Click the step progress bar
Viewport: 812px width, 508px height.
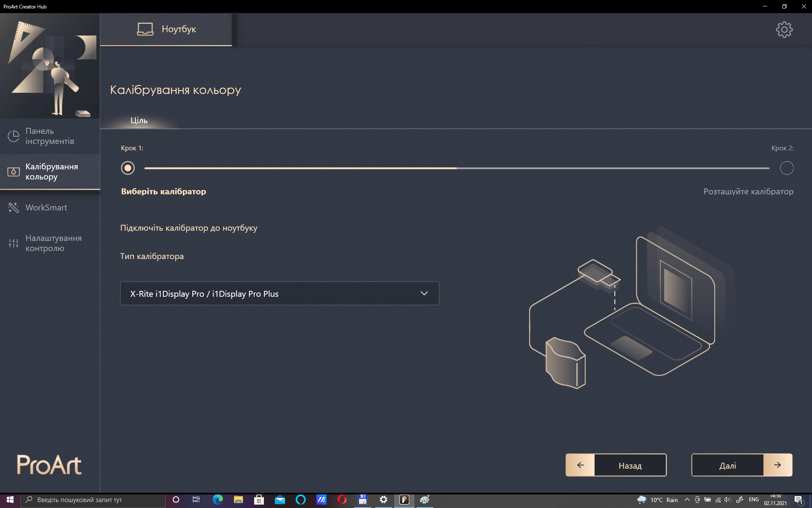coord(457,168)
